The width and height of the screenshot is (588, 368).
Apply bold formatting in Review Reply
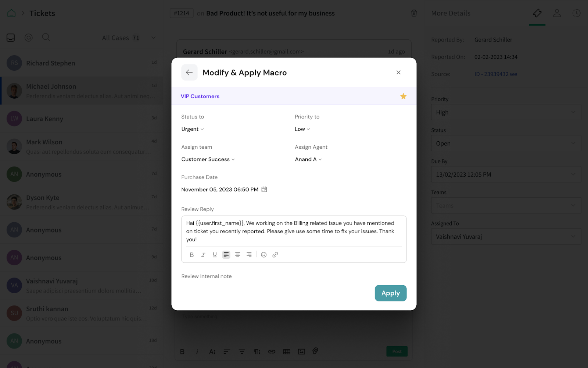pos(191,255)
